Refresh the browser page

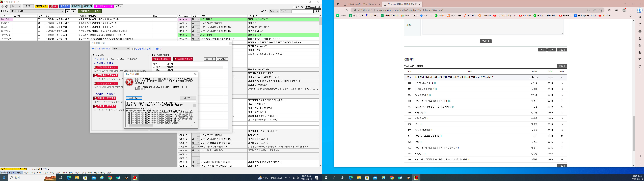point(346,10)
